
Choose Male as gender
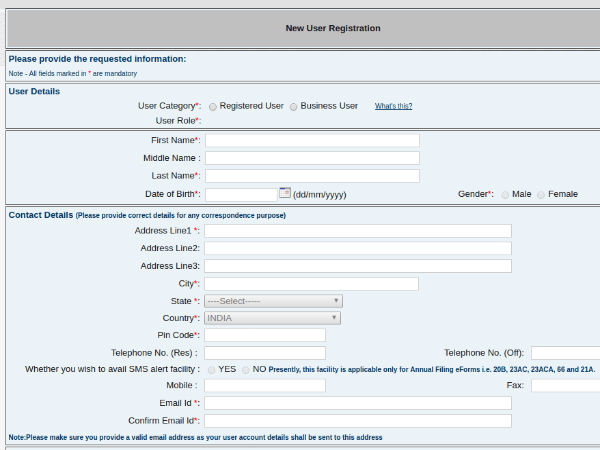click(505, 194)
